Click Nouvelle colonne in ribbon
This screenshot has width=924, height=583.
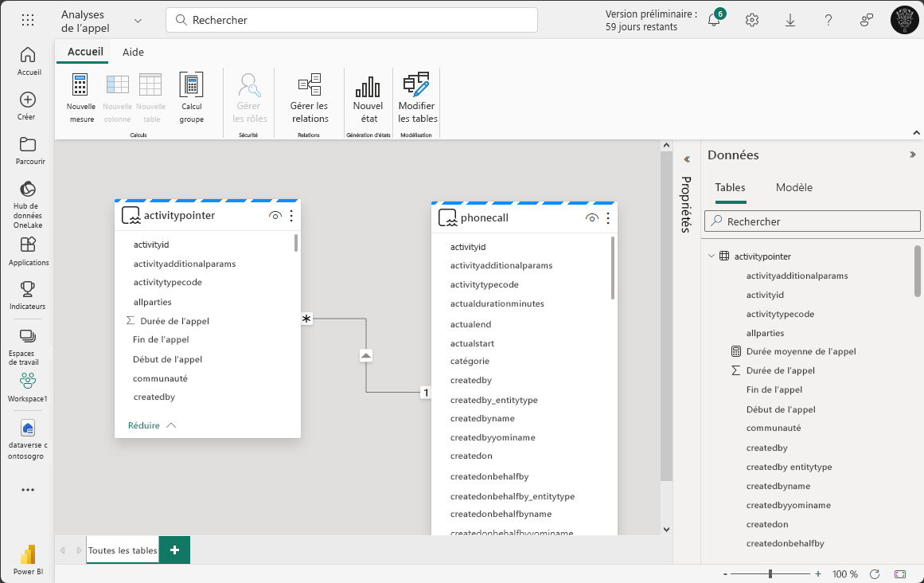click(x=117, y=98)
